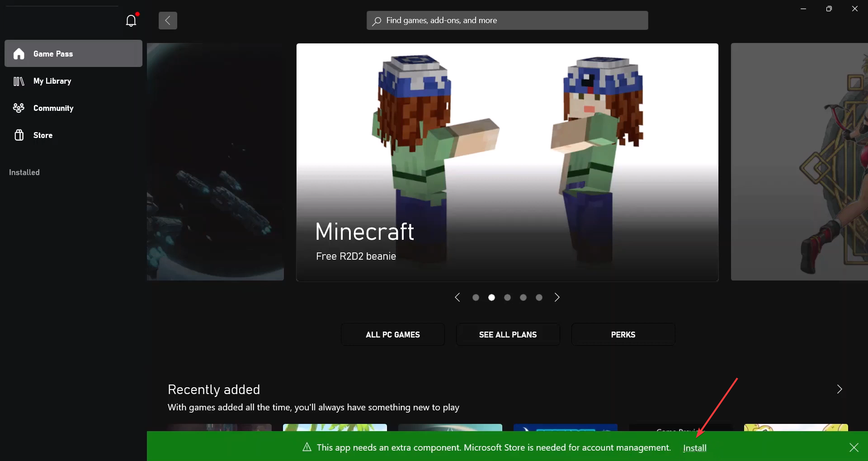Click the SEE ALL PLANS button

click(508, 334)
